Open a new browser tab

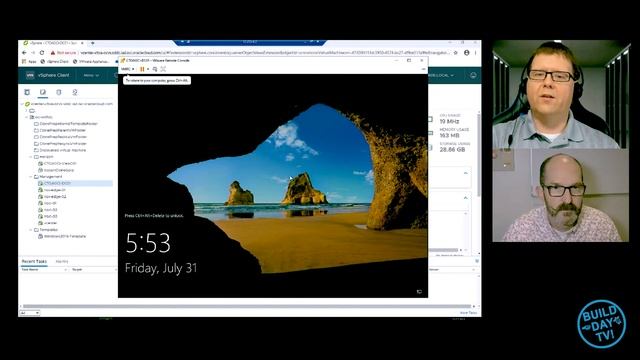[93, 43]
